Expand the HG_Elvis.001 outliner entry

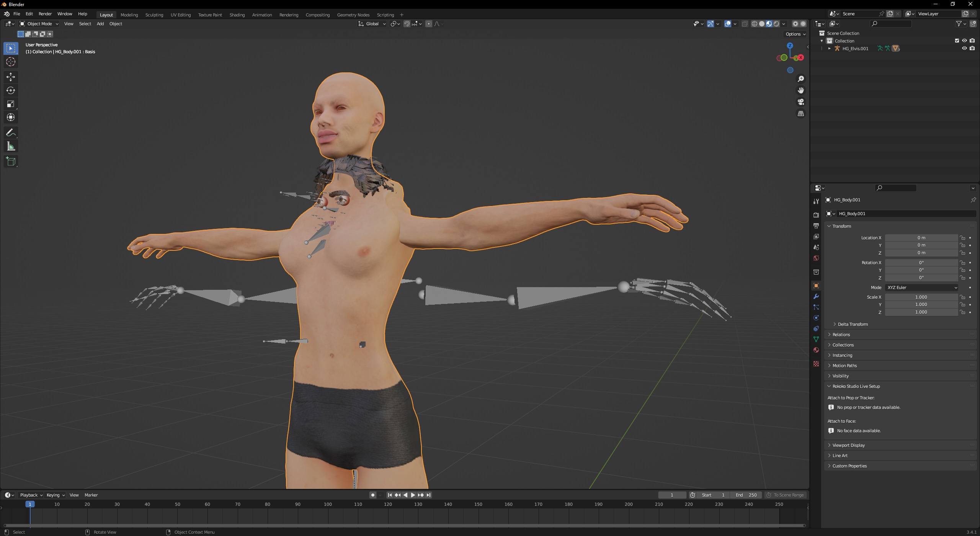(829, 48)
